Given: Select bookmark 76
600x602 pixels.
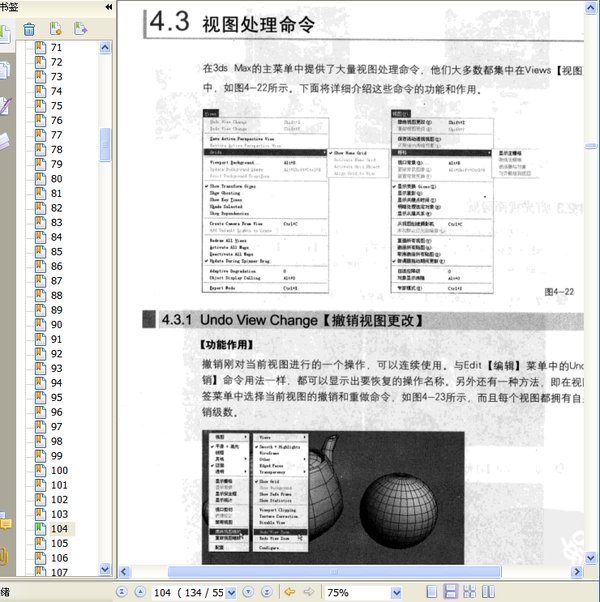Looking at the screenshot, I should click(x=56, y=120).
